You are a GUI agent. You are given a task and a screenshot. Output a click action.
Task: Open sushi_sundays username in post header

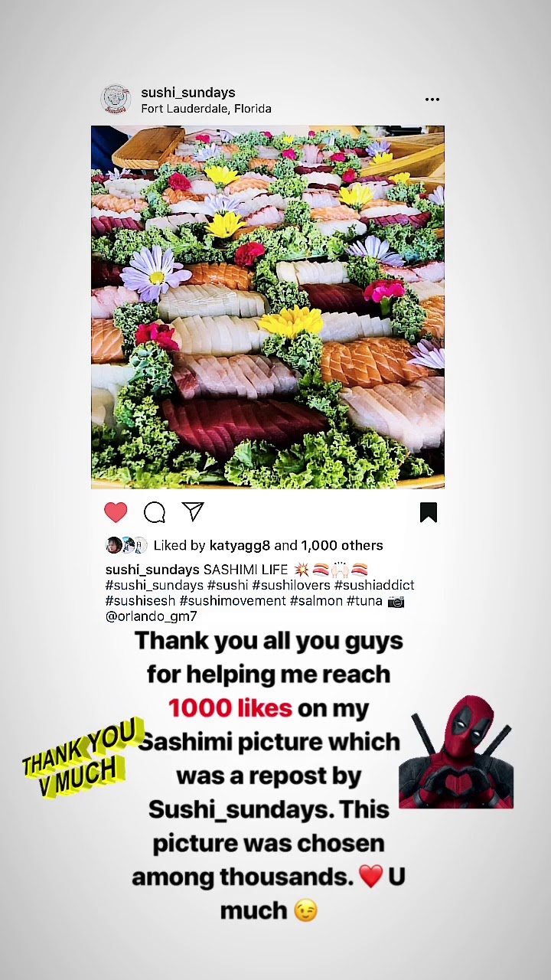click(x=188, y=93)
